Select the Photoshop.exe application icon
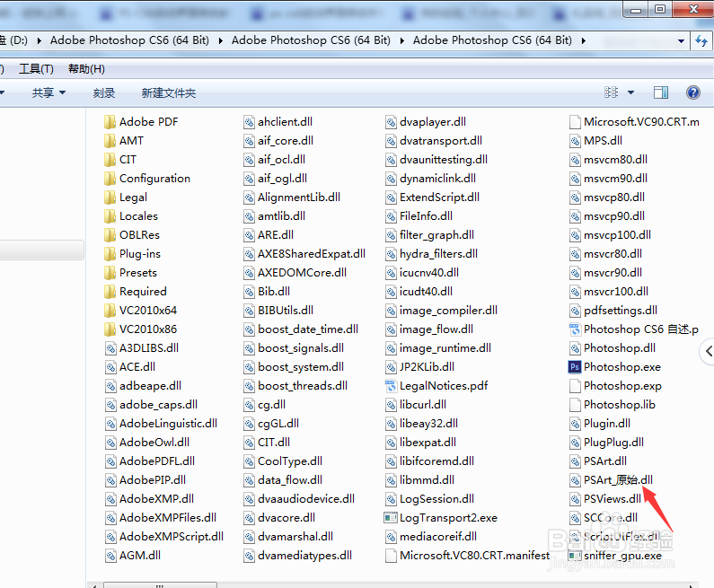Image resolution: width=714 pixels, height=588 pixels. point(575,367)
